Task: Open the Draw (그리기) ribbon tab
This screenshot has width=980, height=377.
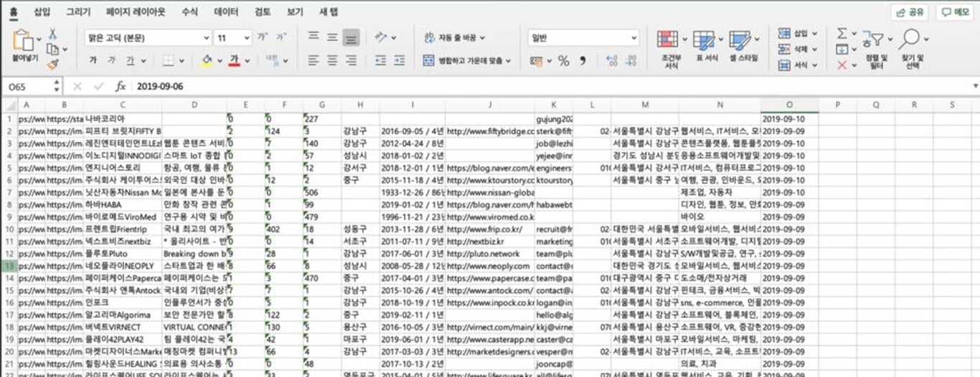Action: (x=78, y=12)
